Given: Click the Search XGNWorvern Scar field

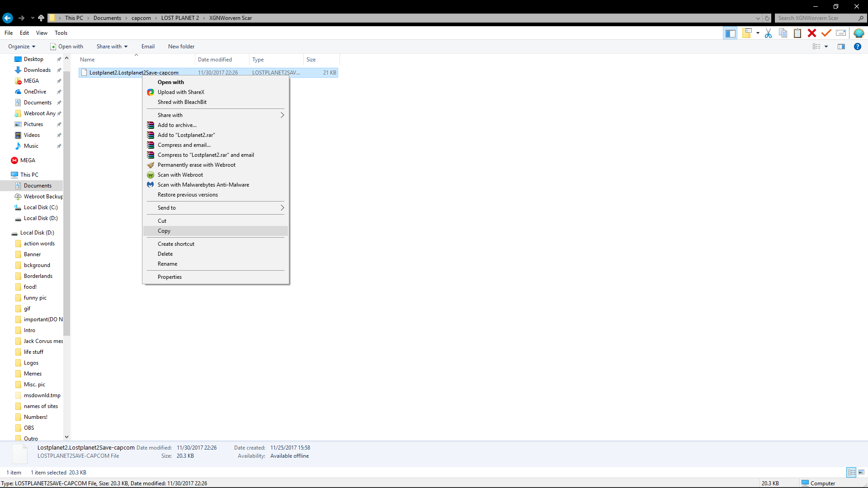Looking at the screenshot, I should [814, 18].
